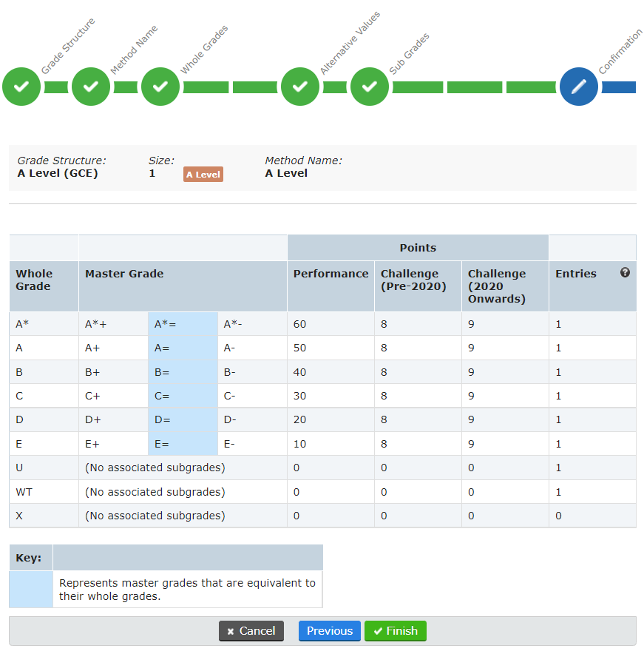Click the Master Grade column header
The width and height of the screenshot is (644, 651).
(x=123, y=273)
